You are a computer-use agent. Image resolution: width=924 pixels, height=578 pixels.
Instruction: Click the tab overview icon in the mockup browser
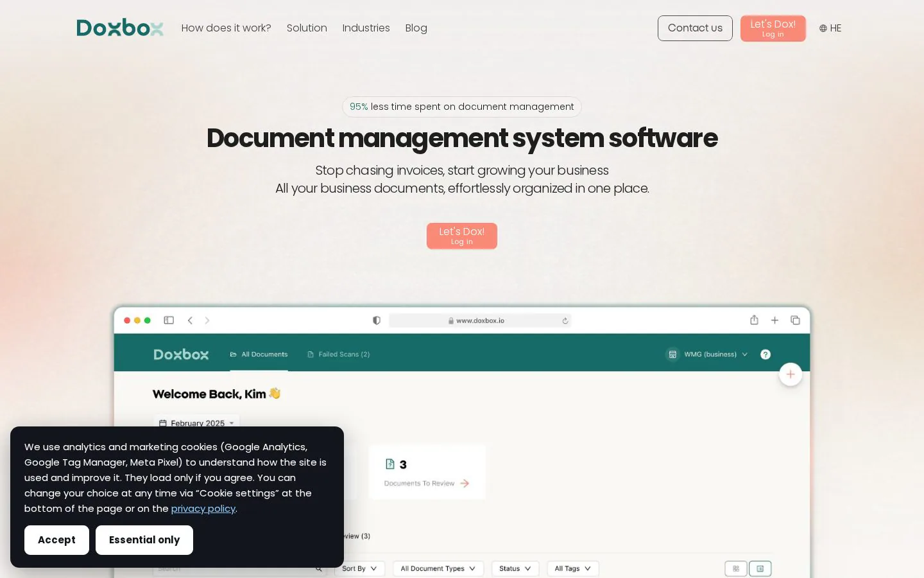click(795, 320)
